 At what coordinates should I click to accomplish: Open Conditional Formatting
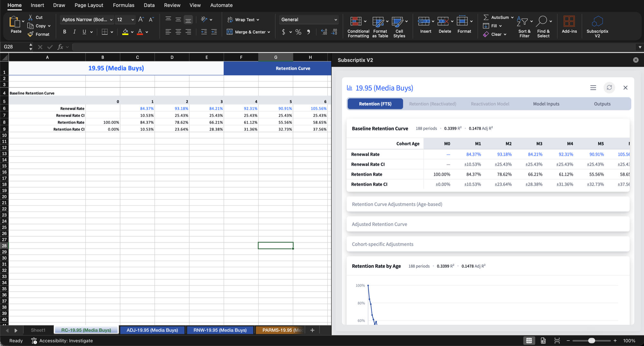tap(358, 27)
